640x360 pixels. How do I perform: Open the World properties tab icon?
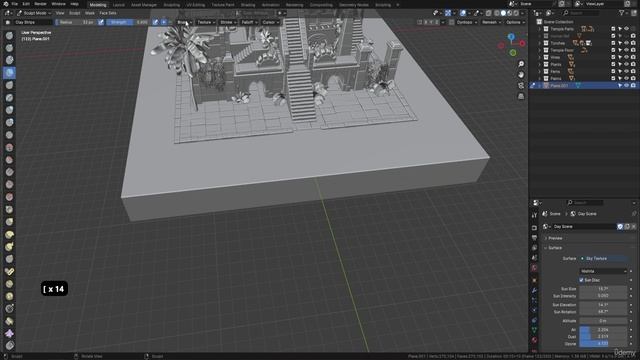pos(534,268)
